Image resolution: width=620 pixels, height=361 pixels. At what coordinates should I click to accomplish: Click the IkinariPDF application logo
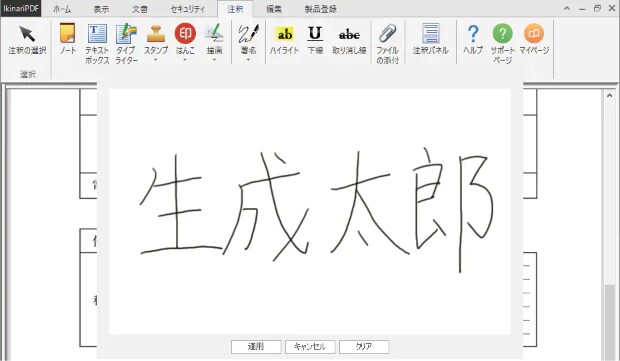point(21,8)
